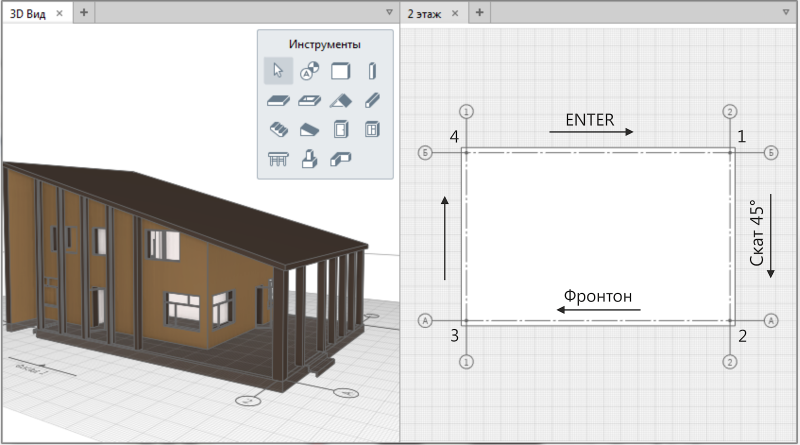Select right axis bubble A on plan
This screenshot has width=800, height=445.
pos(771,320)
